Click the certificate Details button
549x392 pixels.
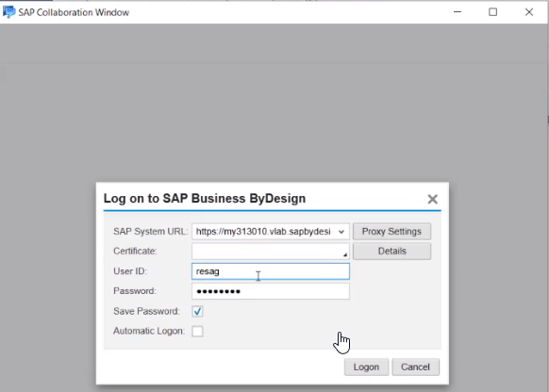pyautogui.click(x=391, y=251)
